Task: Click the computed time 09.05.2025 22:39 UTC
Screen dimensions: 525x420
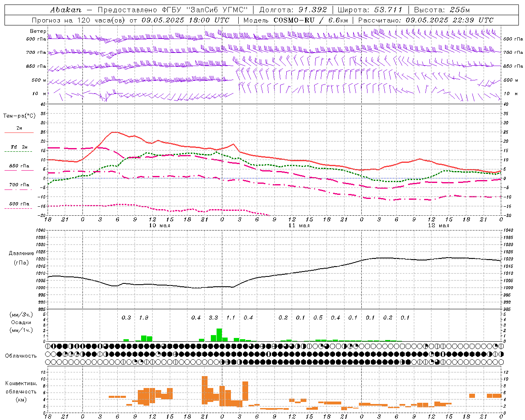Action: click(450, 20)
